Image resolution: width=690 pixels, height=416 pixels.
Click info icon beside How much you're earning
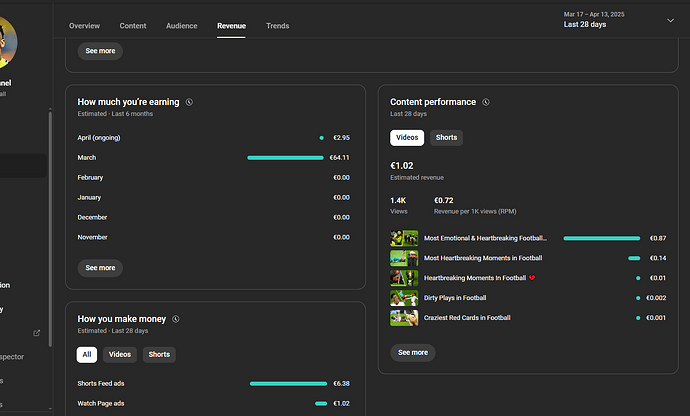click(x=189, y=102)
